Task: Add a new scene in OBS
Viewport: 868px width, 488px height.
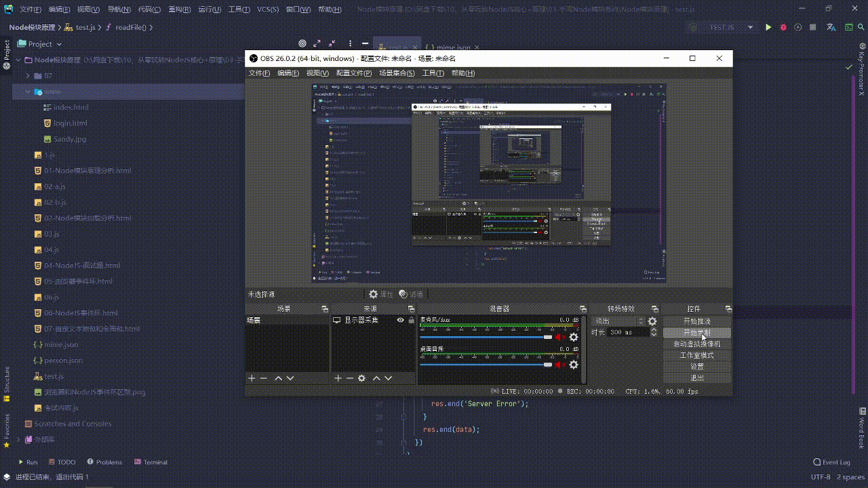Action: 252,378
